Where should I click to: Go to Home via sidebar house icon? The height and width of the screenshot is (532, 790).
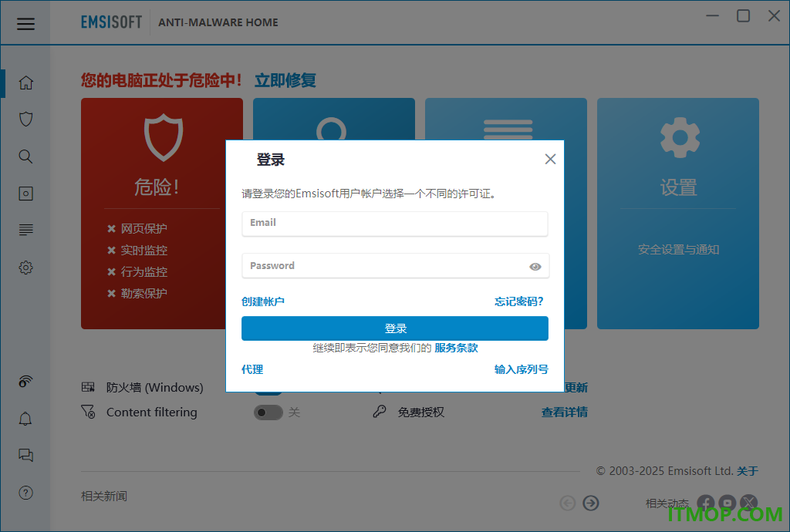[25, 82]
